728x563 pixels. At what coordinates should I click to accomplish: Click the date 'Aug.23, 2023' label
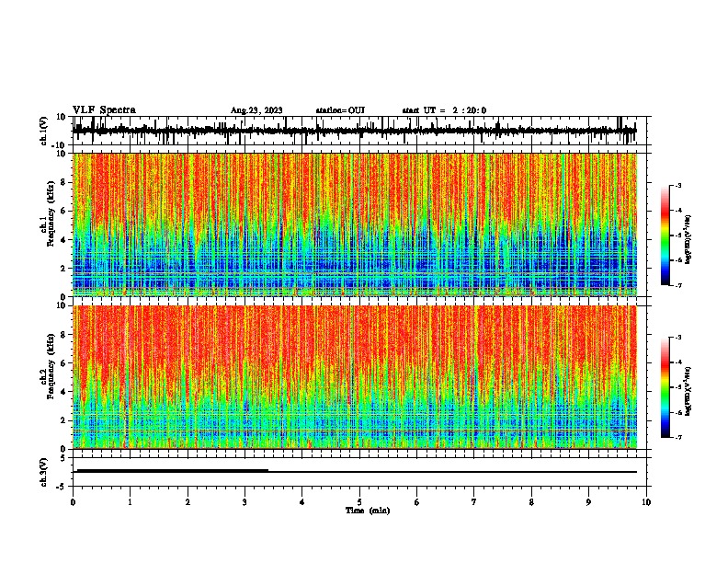[256, 110]
